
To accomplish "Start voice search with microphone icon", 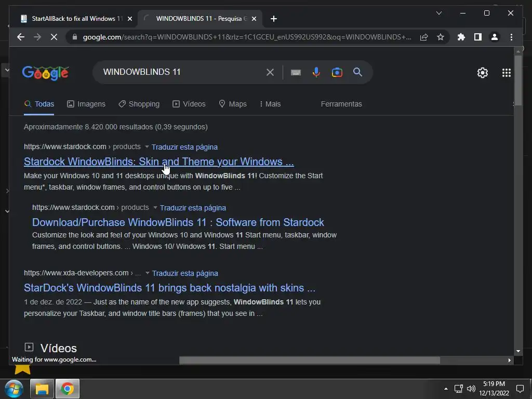I will 316,72.
